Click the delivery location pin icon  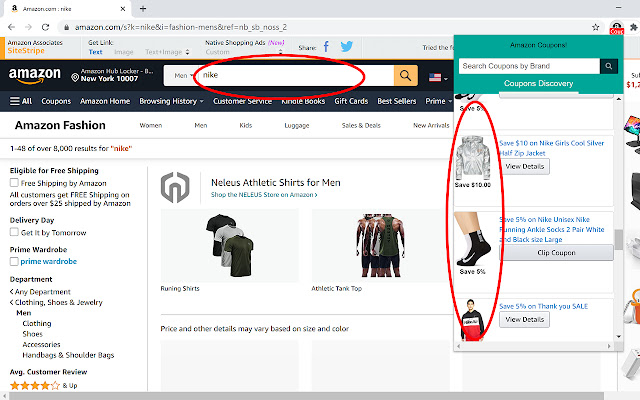tap(75, 77)
